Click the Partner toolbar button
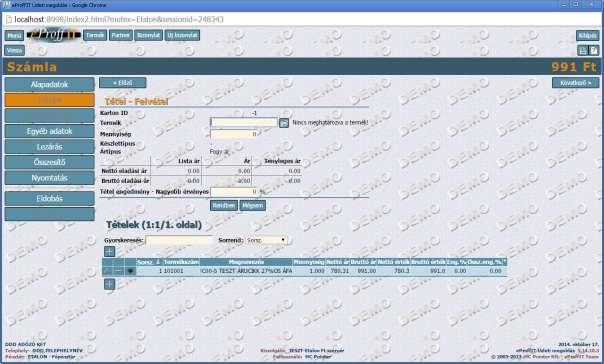 pos(121,35)
